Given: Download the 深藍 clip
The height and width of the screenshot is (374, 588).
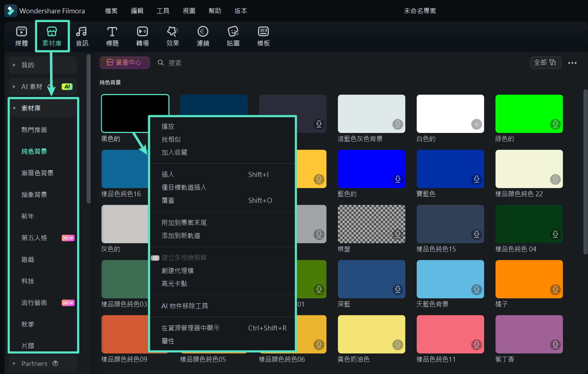Looking at the screenshot, I should point(398,290).
